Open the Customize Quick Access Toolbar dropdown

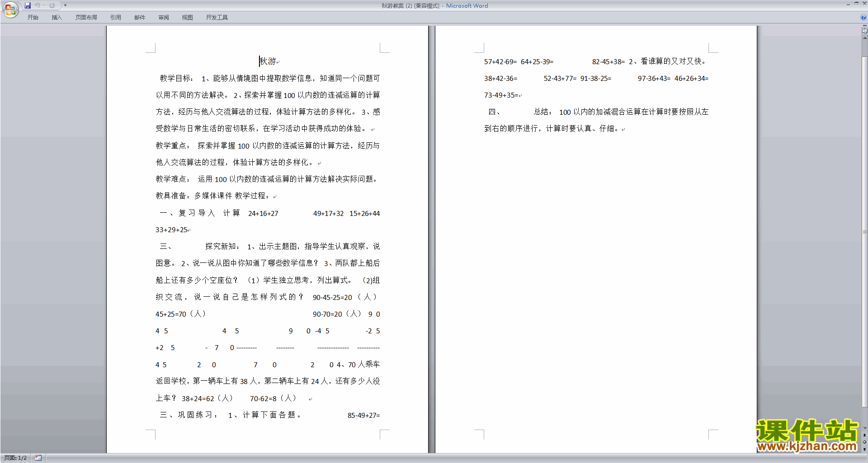(x=65, y=5)
